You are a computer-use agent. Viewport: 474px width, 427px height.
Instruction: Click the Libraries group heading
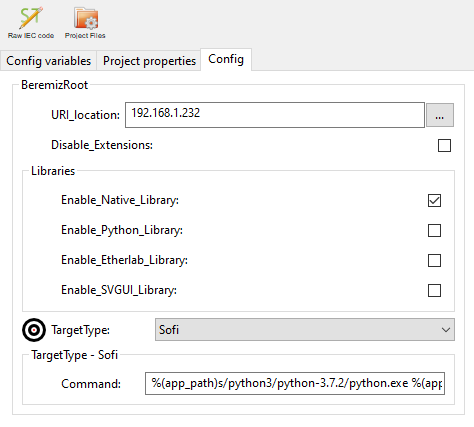point(53,171)
